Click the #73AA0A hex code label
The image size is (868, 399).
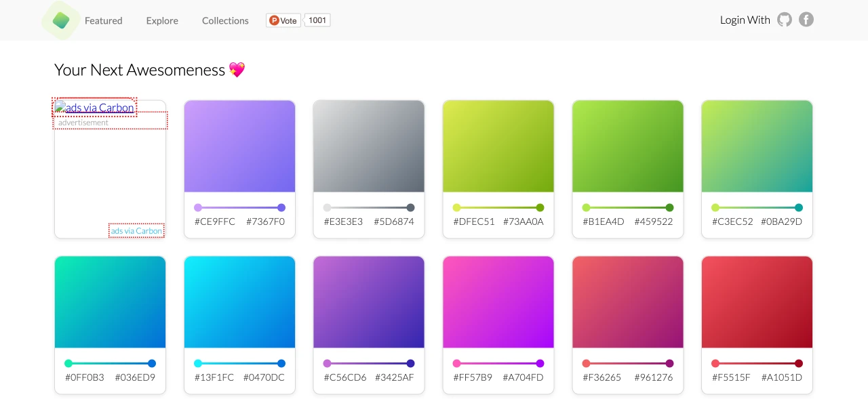524,221
